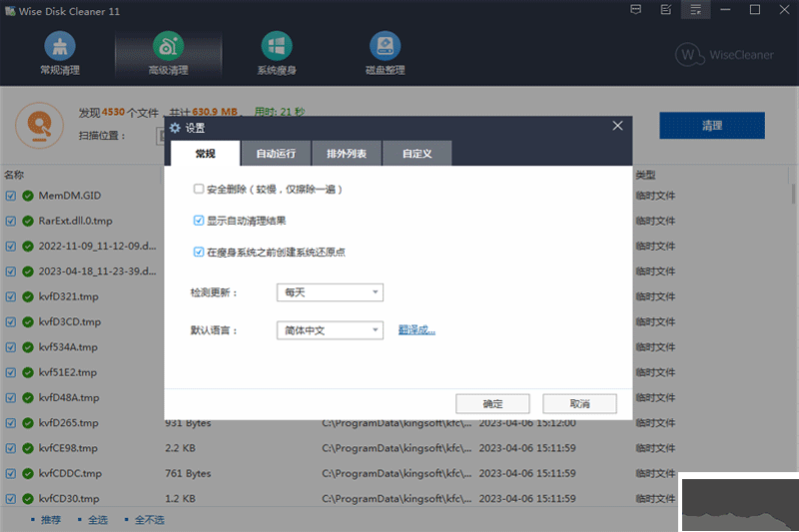Uncheck the kvfCD30.tmp checkbox
This screenshot has height=532, width=799.
coord(11,499)
